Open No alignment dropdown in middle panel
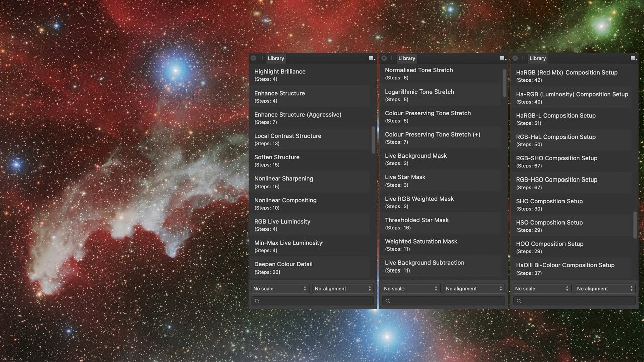This screenshot has height=362, width=644. click(x=473, y=289)
